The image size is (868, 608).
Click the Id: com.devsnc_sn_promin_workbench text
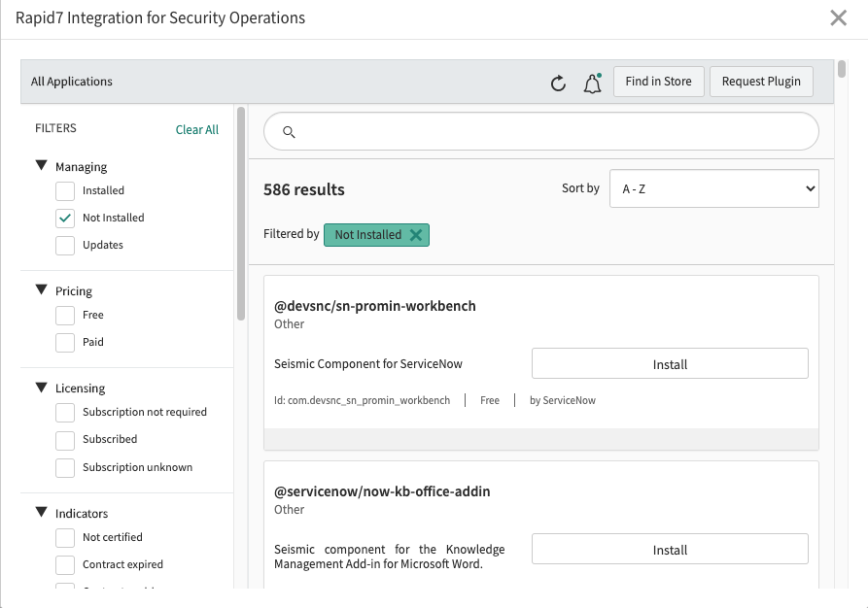tap(362, 400)
